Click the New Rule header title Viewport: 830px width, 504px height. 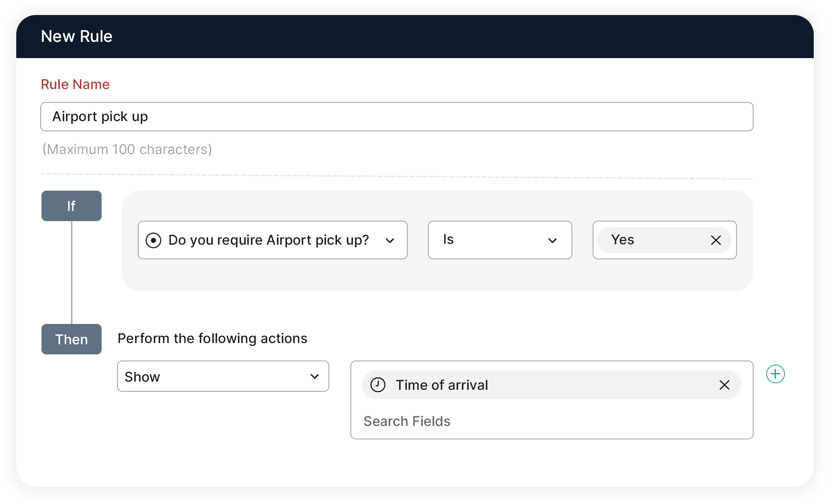click(x=76, y=37)
